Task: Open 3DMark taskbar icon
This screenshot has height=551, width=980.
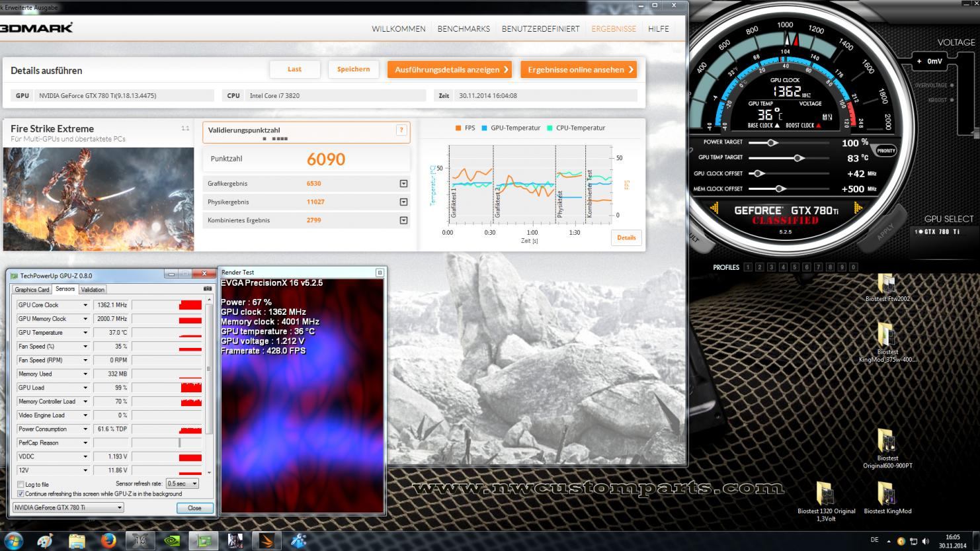Action: pyautogui.click(x=267, y=540)
